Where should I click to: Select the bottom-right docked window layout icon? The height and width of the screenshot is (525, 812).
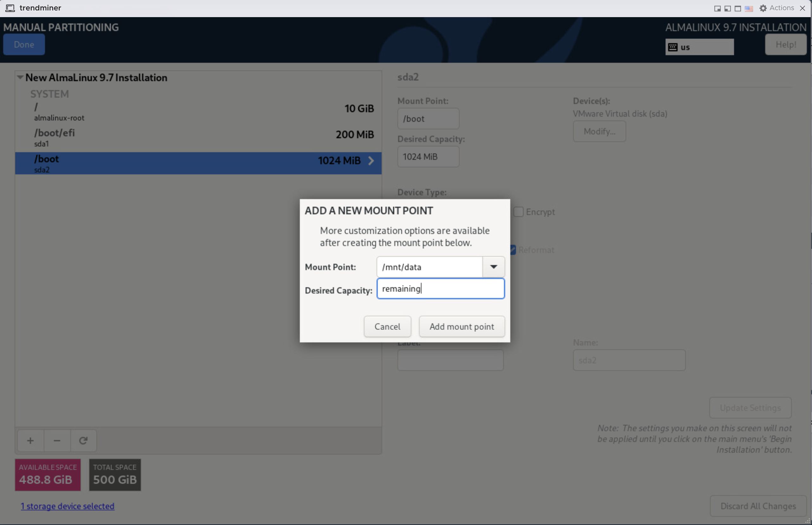point(717,8)
